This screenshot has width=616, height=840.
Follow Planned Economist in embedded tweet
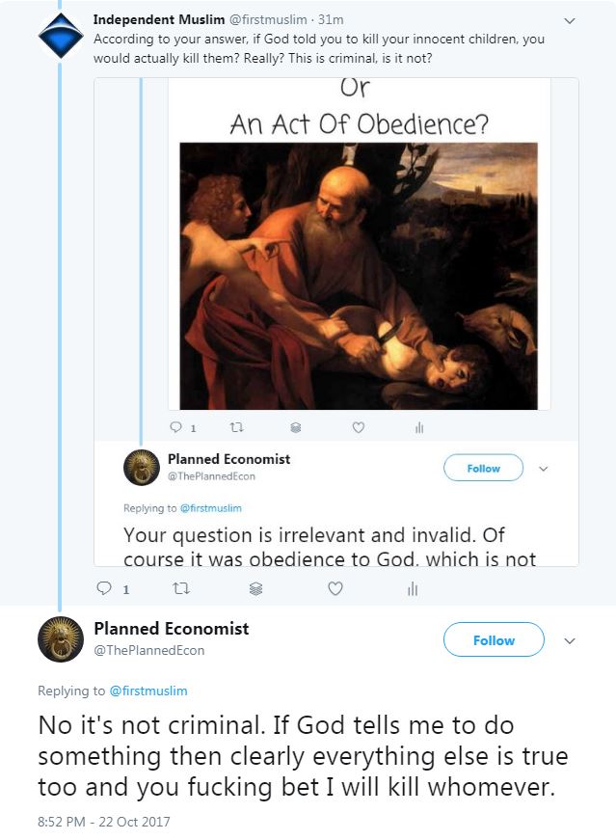[x=483, y=469]
